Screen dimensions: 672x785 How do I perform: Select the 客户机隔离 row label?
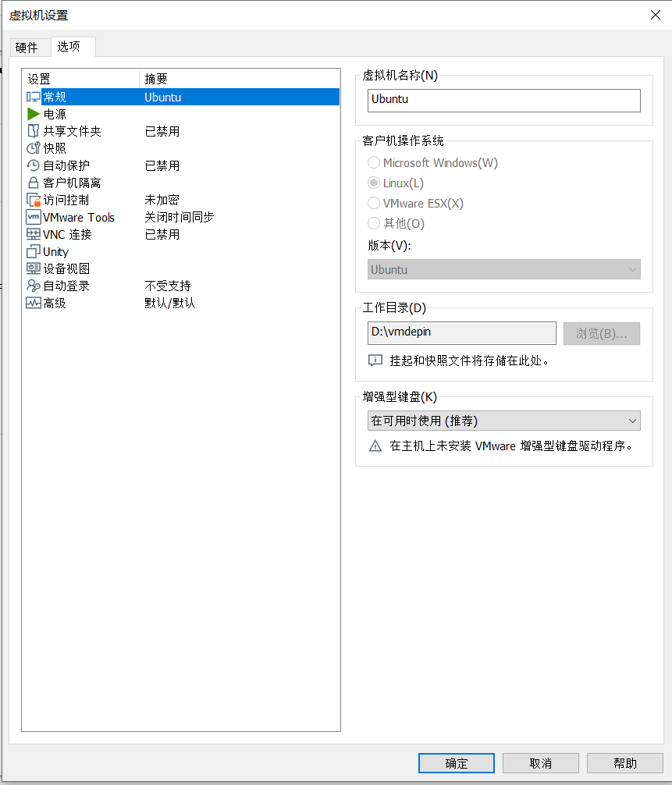click(72, 183)
